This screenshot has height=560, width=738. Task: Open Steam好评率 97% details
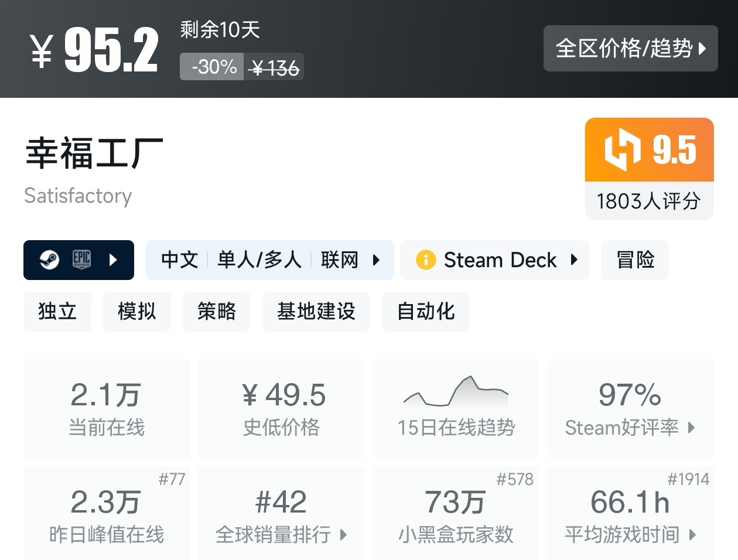pyautogui.click(x=630, y=408)
